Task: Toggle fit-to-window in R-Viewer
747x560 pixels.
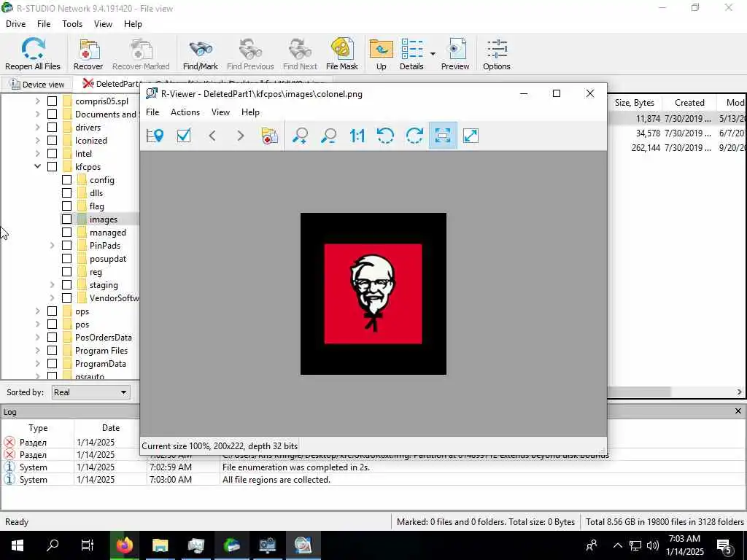Action: (x=443, y=136)
